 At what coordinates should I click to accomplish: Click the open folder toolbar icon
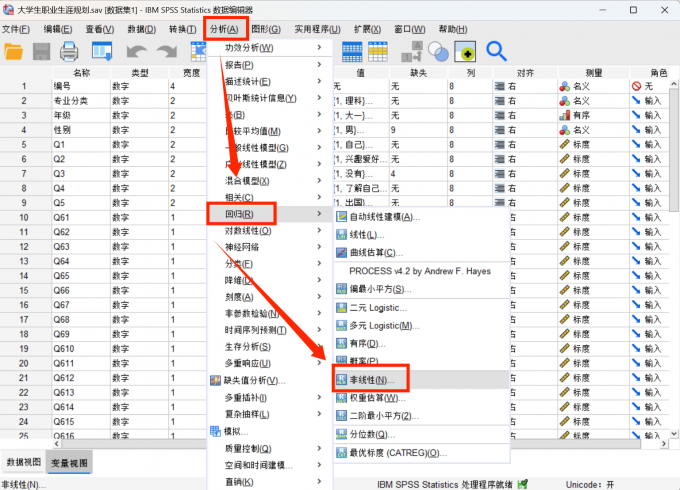pos(13,52)
